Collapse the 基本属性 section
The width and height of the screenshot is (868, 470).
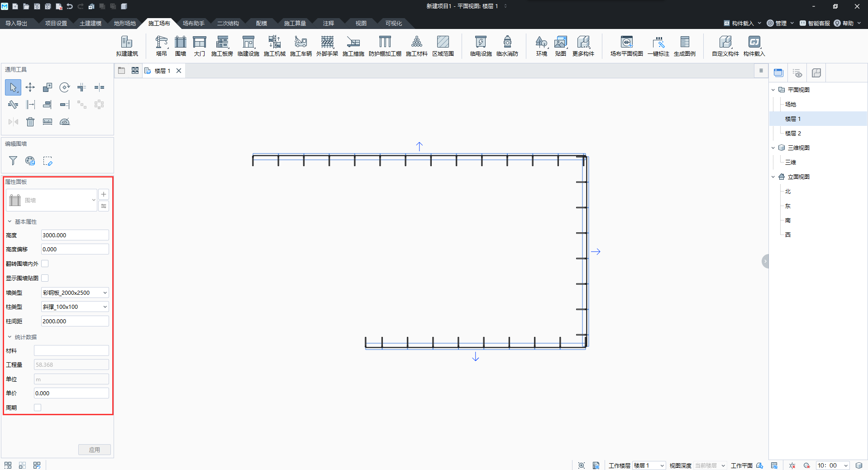click(x=10, y=221)
